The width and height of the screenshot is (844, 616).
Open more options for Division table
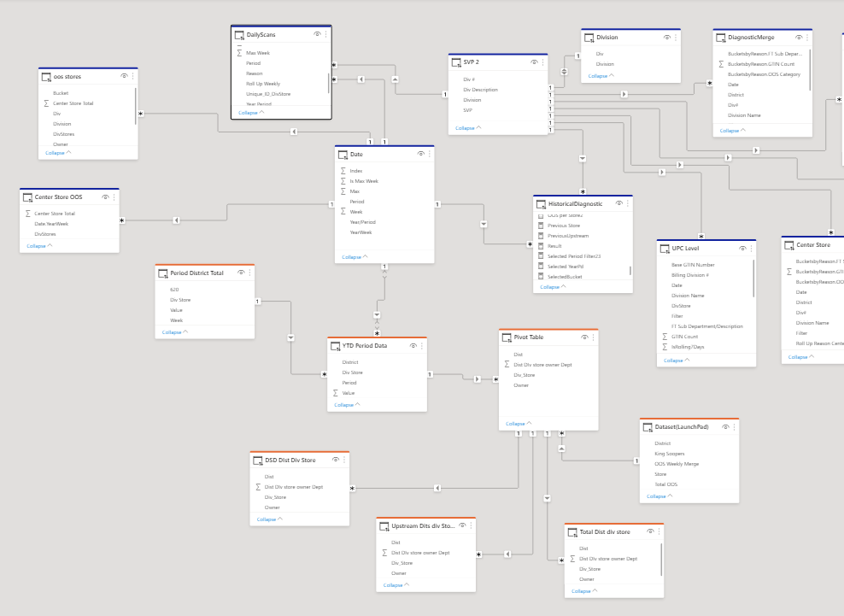[x=676, y=37]
